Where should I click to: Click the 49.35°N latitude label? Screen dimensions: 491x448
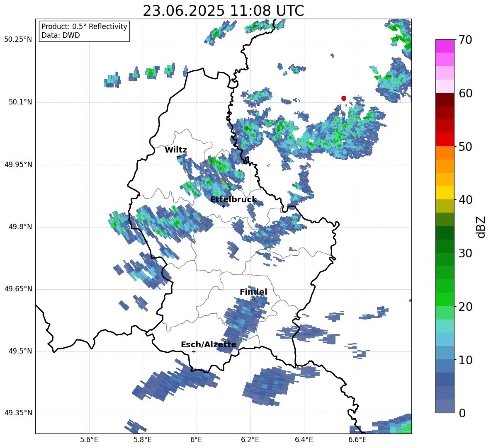18,413
